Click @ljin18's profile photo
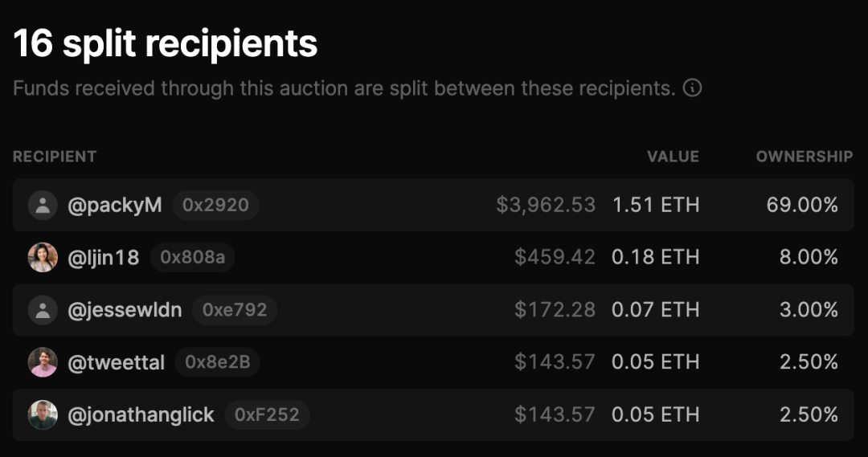Image resolution: width=868 pixels, height=457 pixels. (x=43, y=257)
